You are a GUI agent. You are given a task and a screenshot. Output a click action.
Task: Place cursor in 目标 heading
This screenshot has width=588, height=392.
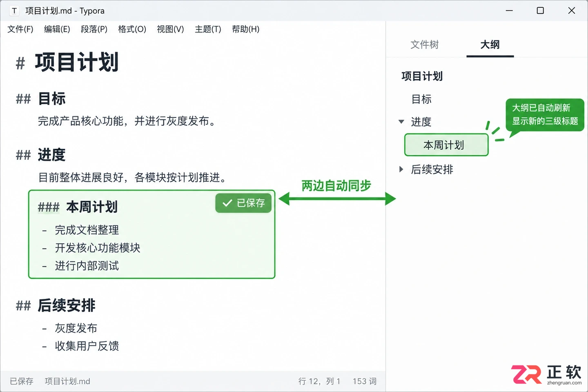click(x=52, y=99)
